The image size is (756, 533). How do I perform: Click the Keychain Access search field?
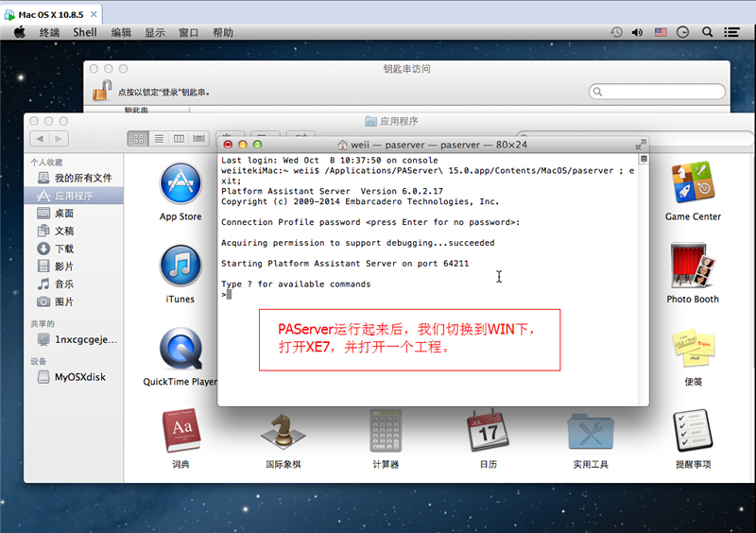pyautogui.click(x=657, y=92)
